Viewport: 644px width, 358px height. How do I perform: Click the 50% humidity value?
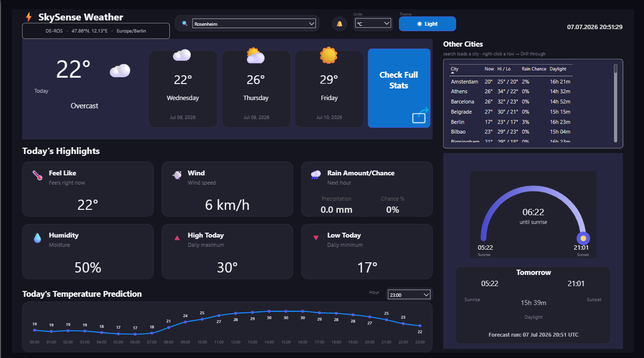(x=88, y=268)
